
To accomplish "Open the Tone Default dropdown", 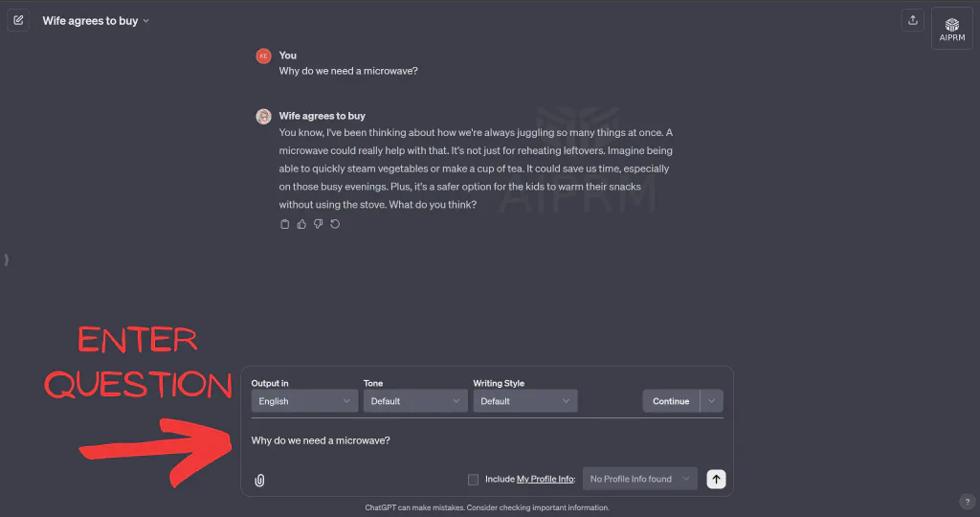I will click(415, 401).
